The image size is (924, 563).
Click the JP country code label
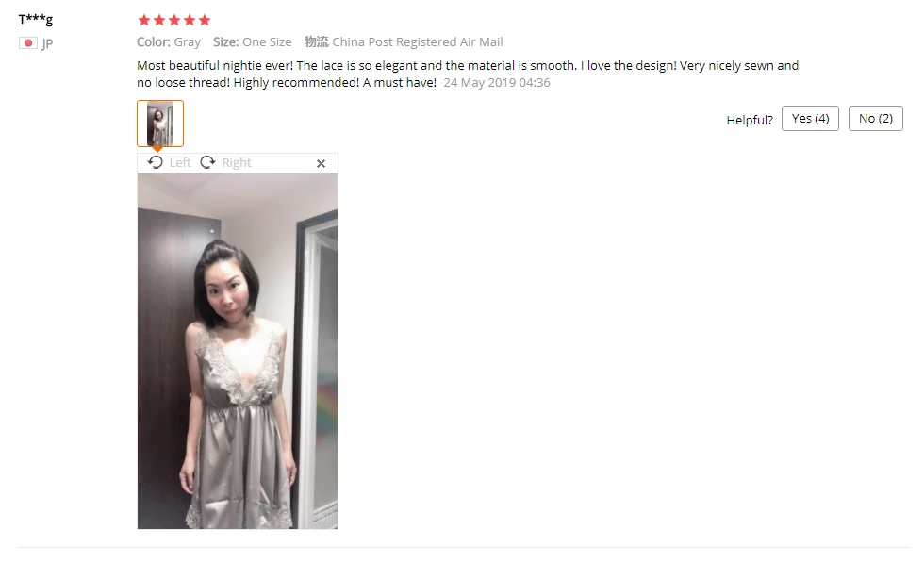pos(47,43)
